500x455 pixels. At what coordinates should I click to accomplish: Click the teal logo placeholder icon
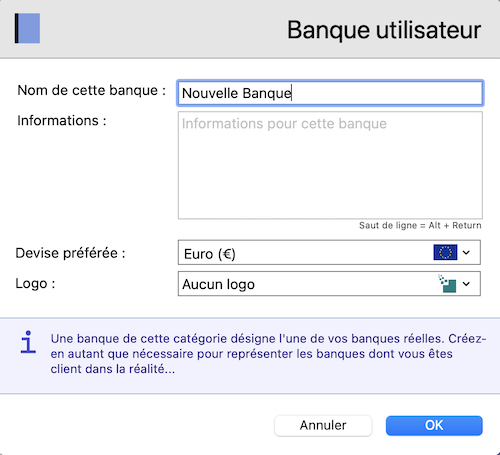pos(447,283)
